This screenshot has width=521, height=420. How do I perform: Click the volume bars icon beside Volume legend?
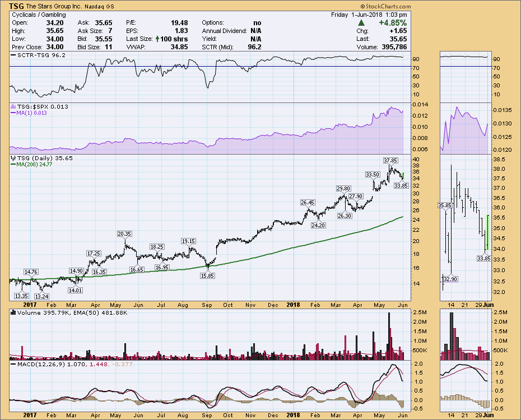click(13, 312)
